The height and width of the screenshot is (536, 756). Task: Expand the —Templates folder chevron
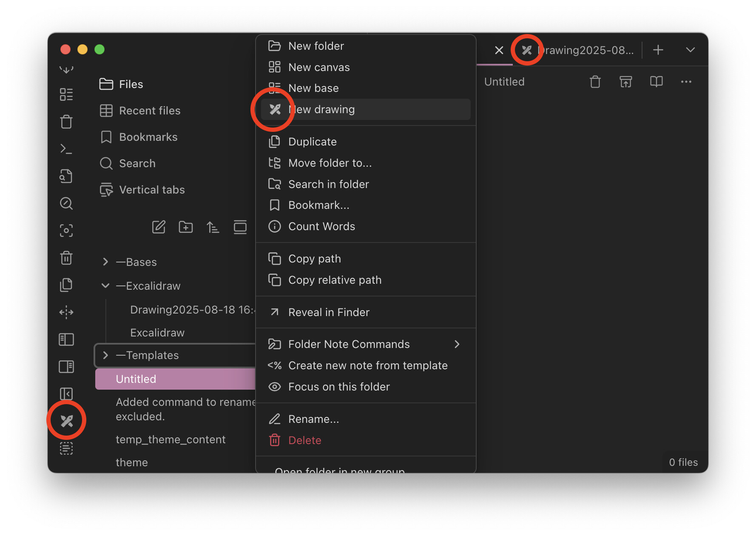coord(105,355)
